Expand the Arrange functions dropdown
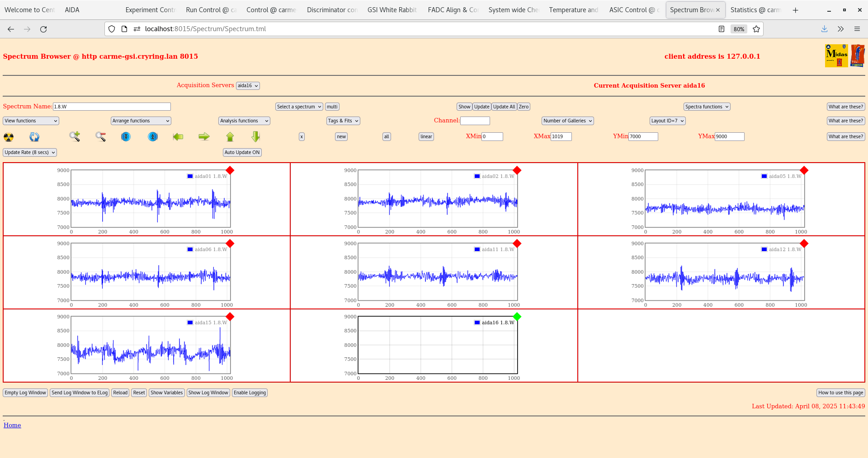This screenshot has width=868, height=458. coord(141,121)
